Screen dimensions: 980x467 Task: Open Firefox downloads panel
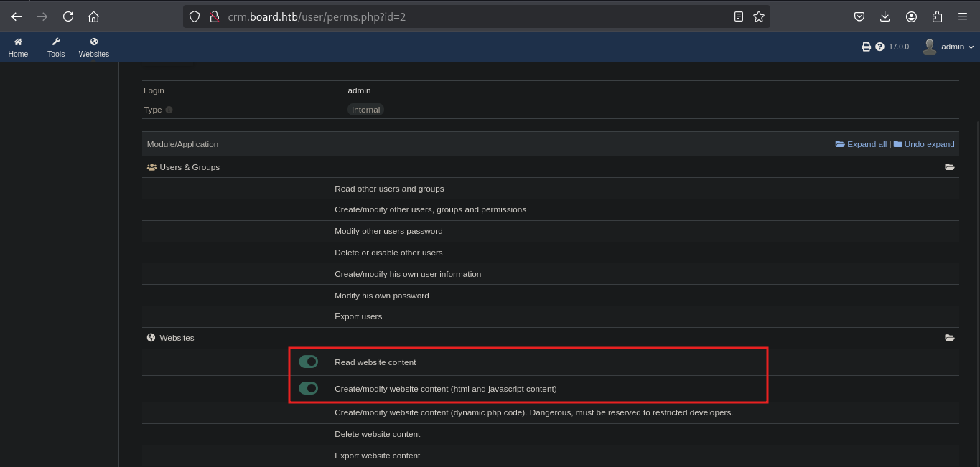(x=885, y=16)
